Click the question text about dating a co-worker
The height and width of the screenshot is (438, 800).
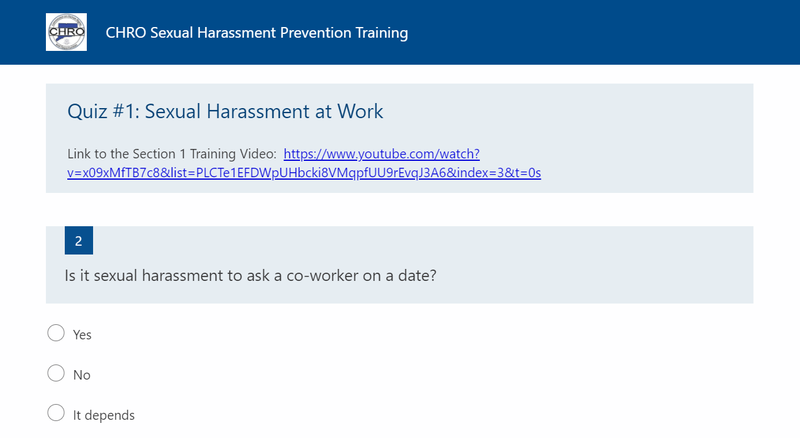251,276
